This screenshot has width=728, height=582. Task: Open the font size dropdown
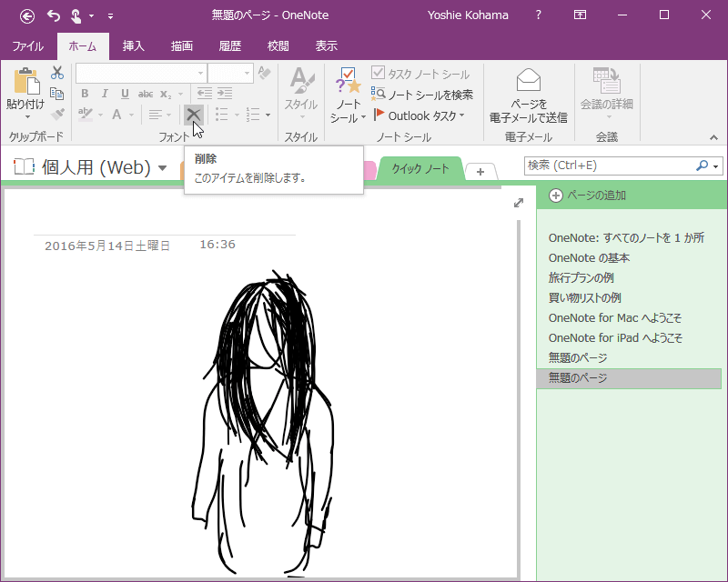click(x=247, y=73)
